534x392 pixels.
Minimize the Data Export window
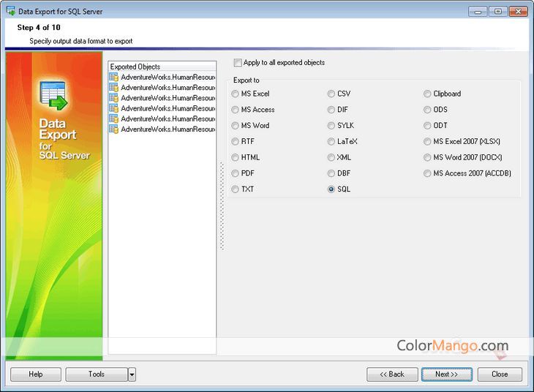(478, 12)
